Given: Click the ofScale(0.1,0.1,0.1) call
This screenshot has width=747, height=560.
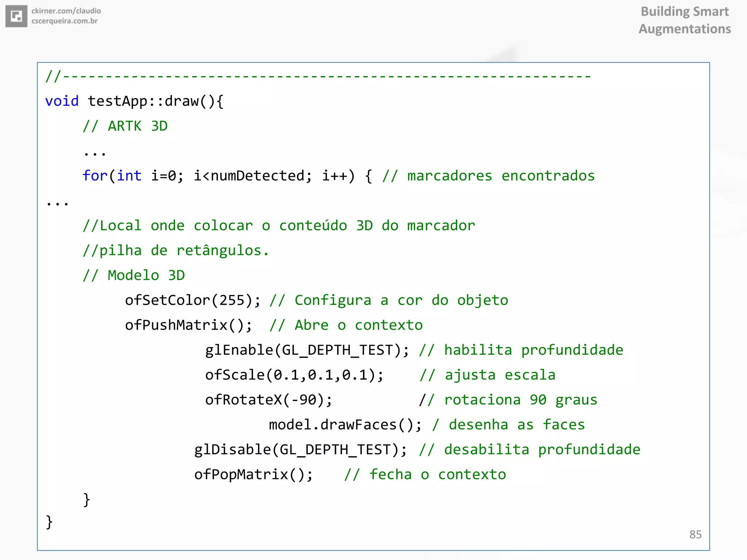Looking at the screenshot, I should (x=294, y=375).
